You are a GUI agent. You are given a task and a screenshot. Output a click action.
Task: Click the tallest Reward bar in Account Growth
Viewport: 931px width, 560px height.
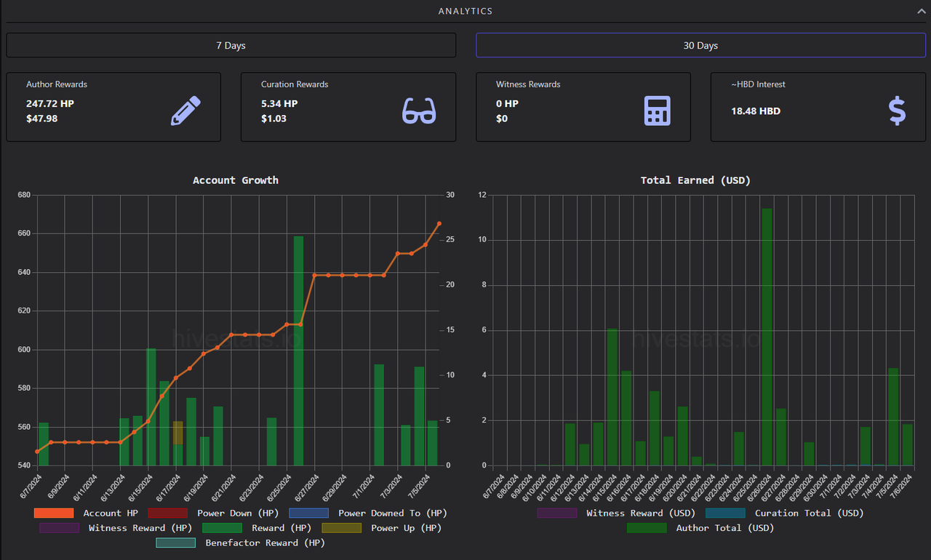coord(298,351)
